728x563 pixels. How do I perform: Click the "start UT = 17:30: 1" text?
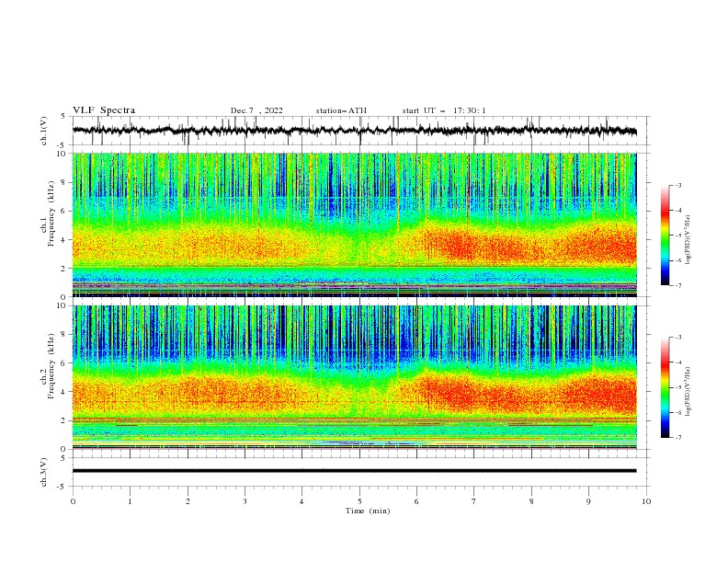(444, 110)
